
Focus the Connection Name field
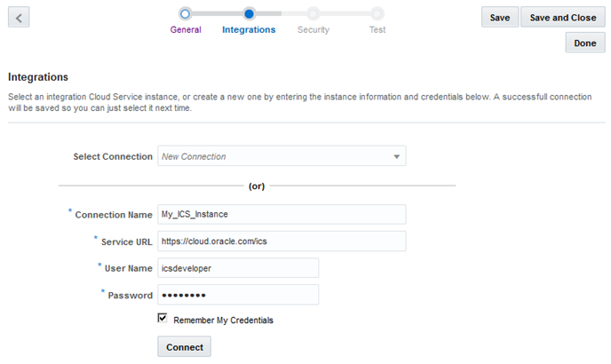pyautogui.click(x=281, y=214)
